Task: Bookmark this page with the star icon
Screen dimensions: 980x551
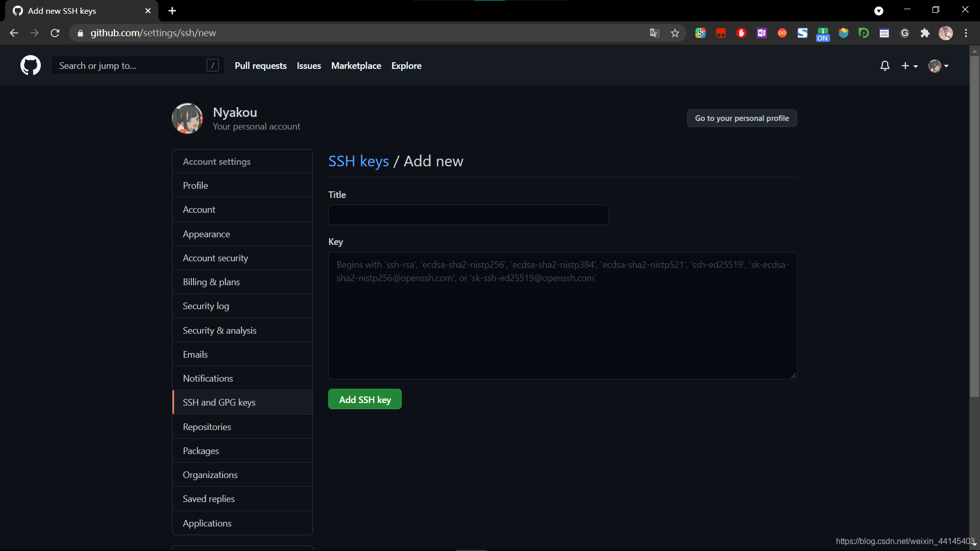Action: 675,33
